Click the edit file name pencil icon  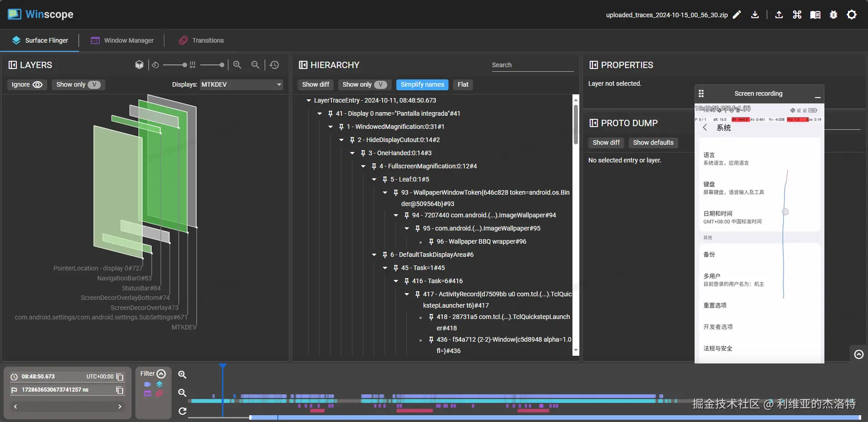(737, 15)
